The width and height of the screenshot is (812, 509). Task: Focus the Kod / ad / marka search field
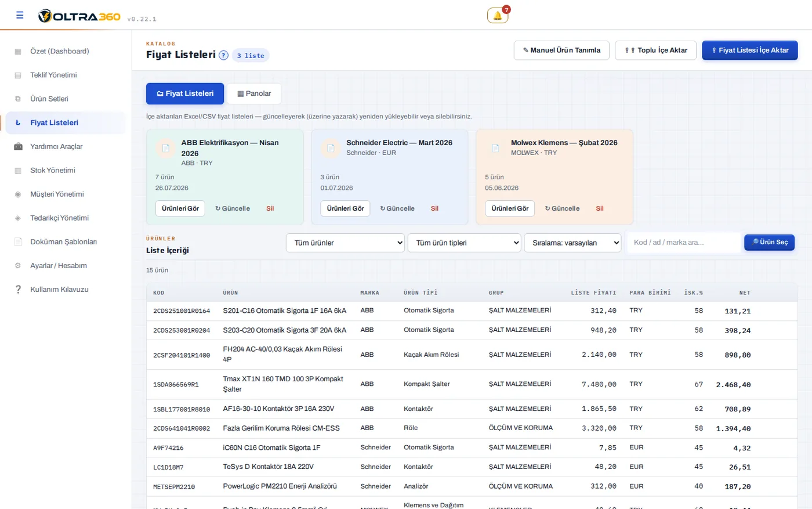pyautogui.click(x=683, y=243)
